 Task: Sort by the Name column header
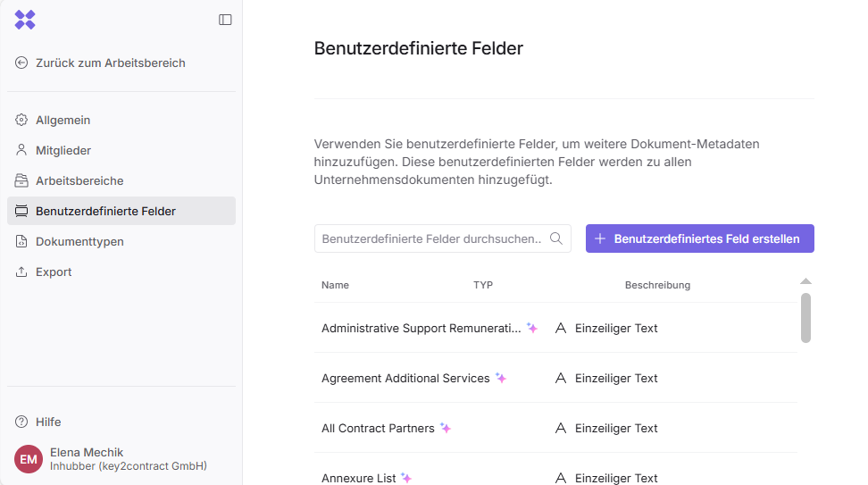pyautogui.click(x=335, y=286)
